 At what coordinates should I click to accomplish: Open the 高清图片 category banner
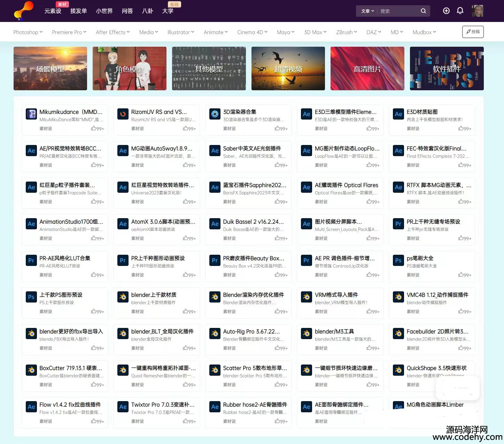367,68
